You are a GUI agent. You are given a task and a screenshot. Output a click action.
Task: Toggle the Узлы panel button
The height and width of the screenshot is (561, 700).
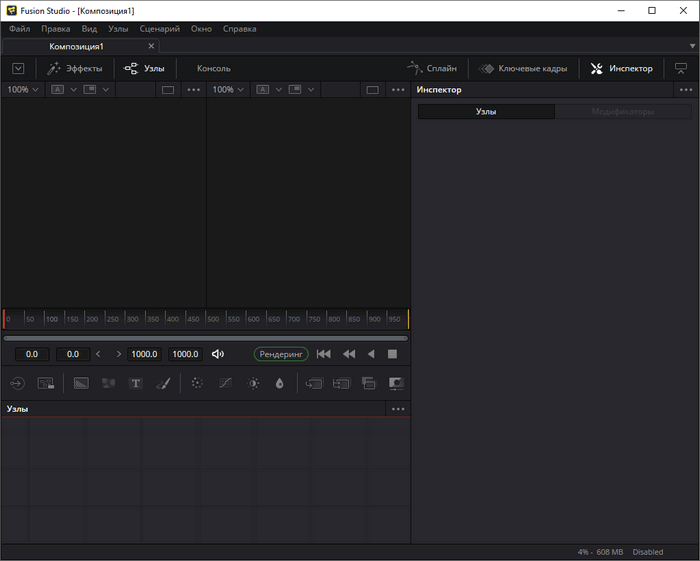(144, 68)
